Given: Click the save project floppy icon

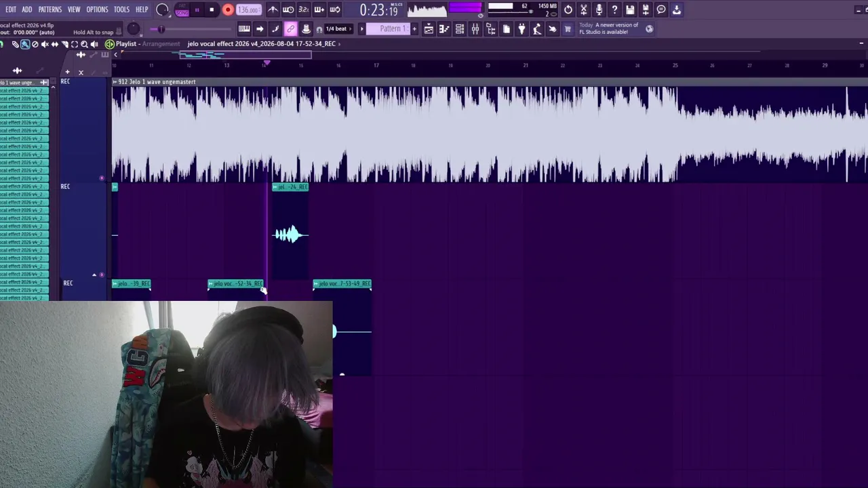Looking at the screenshot, I should click(631, 9).
